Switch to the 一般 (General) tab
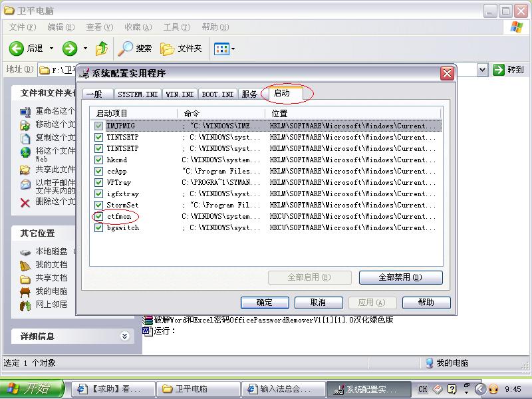Screen dimensions: 532x399 [98, 94]
